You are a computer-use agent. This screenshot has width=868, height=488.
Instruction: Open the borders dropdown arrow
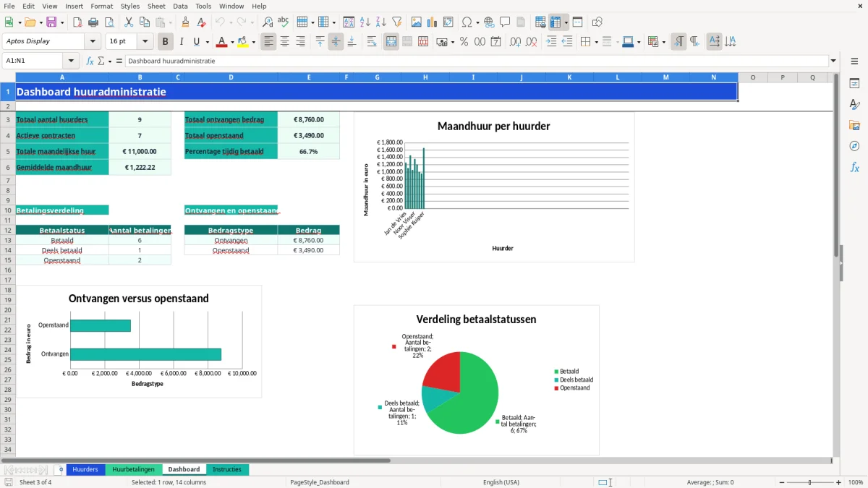click(596, 42)
